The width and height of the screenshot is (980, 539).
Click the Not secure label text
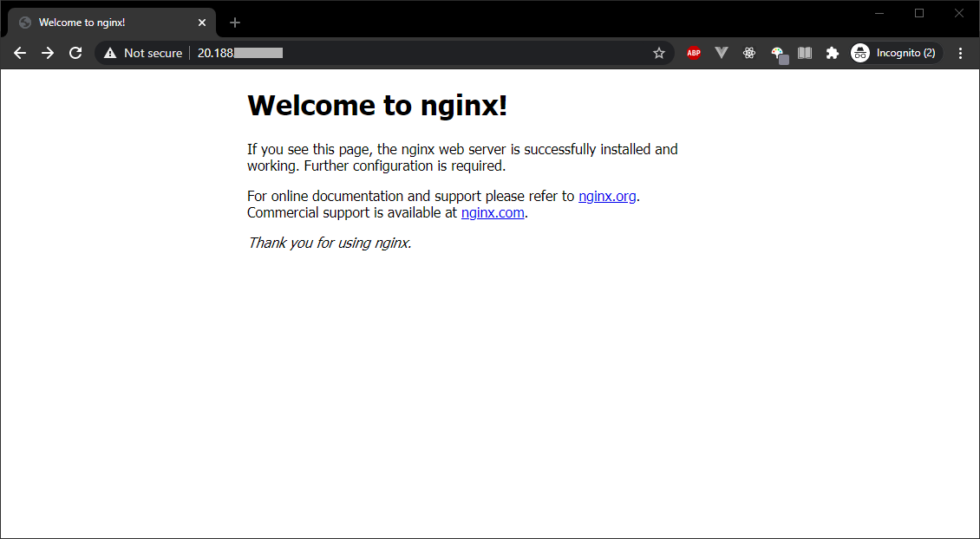point(154,53)
